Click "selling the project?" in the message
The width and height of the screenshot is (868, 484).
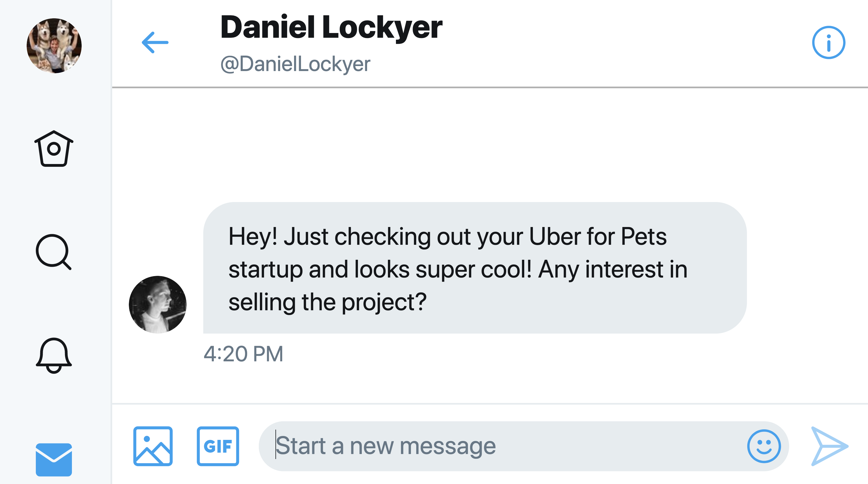coord(327,302)
